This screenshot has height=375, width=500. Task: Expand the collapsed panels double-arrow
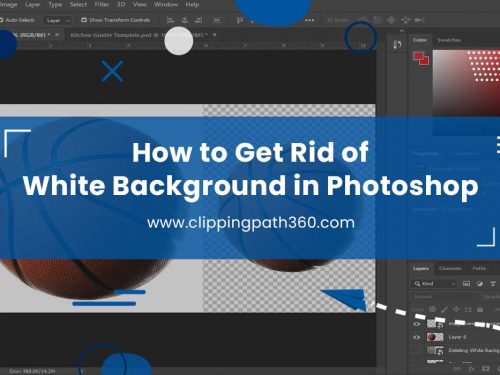click(402, 31)
